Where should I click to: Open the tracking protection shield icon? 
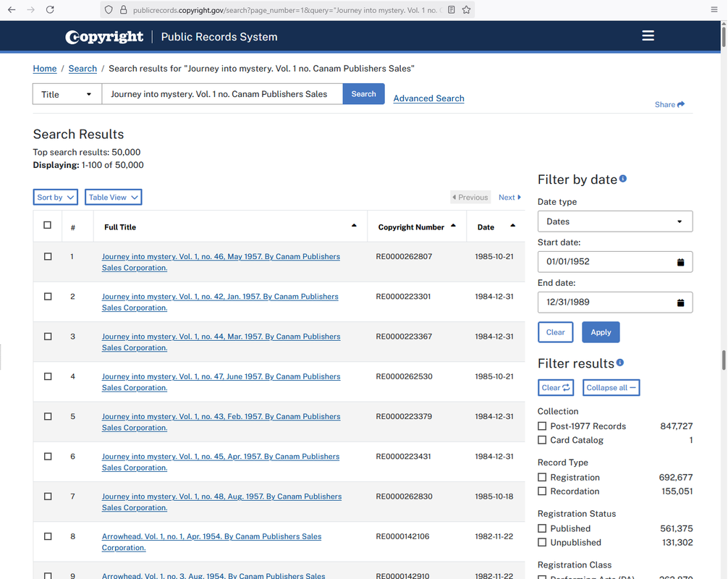109,9
